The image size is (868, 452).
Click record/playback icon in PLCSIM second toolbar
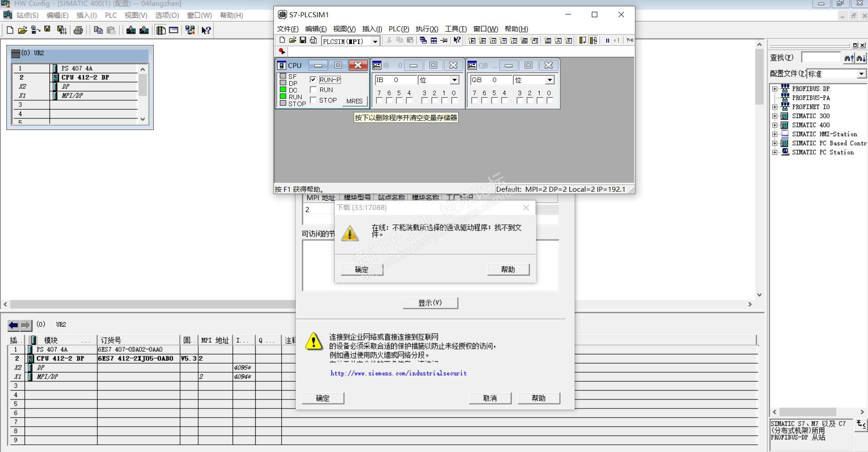pos(282,51)
